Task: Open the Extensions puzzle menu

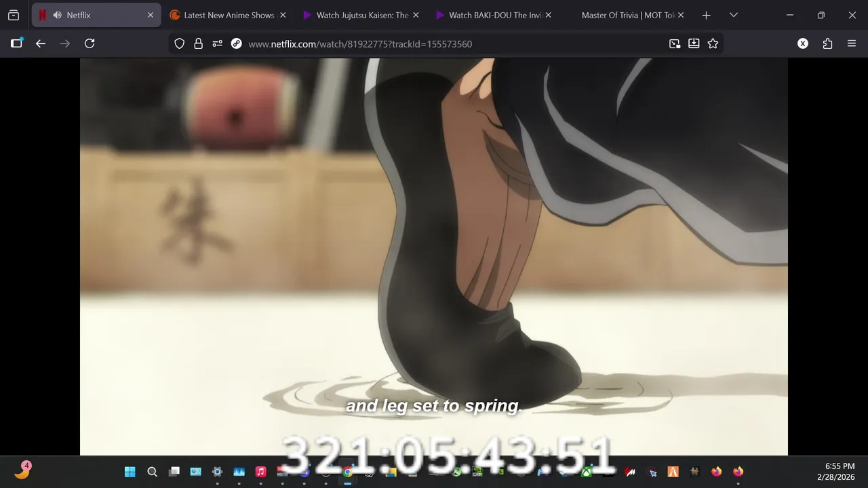Action: pyautogui.click(x=827, y=43)
